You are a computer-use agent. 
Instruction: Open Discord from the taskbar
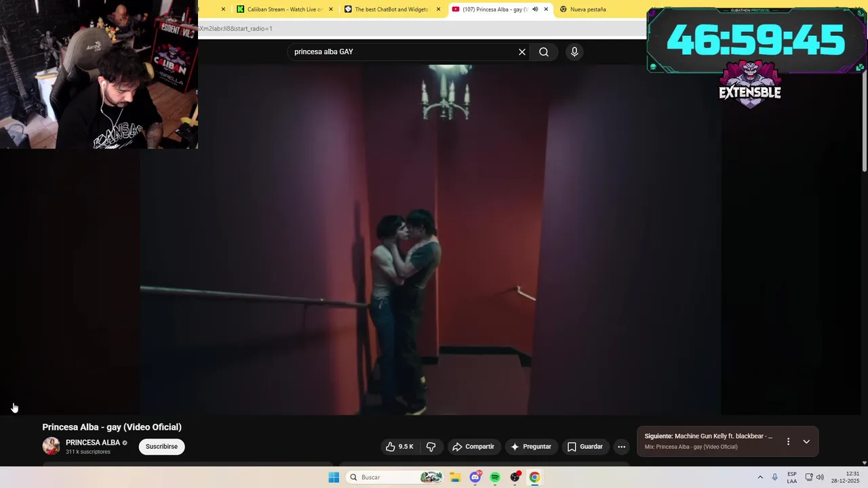tap(475, 477)
